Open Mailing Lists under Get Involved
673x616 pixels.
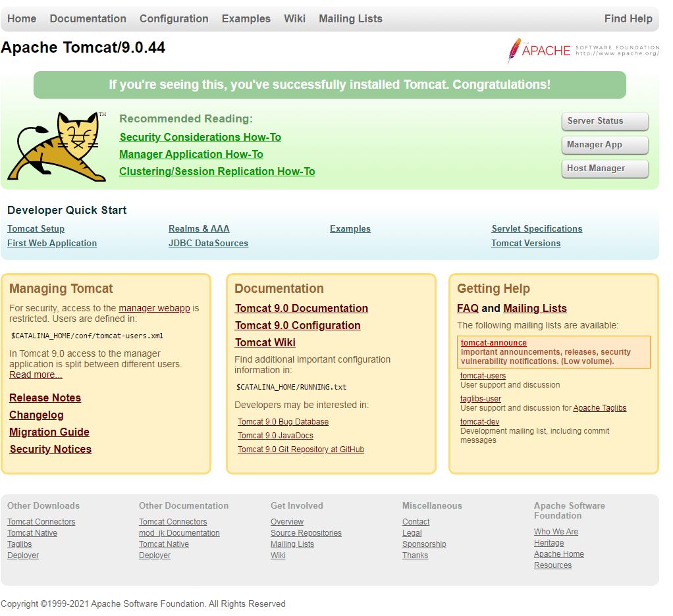[x=292, y=544]
